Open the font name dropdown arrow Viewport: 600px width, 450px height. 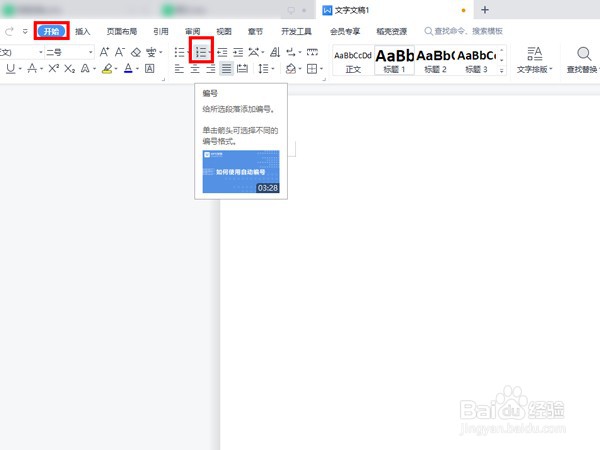point(41,52)
